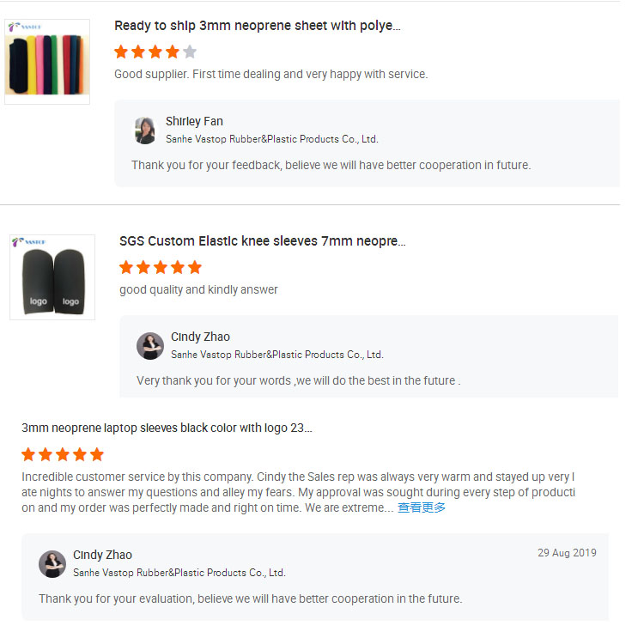Expand the full review via 查看更多
The image size is (644, 644).
[421, 507]
